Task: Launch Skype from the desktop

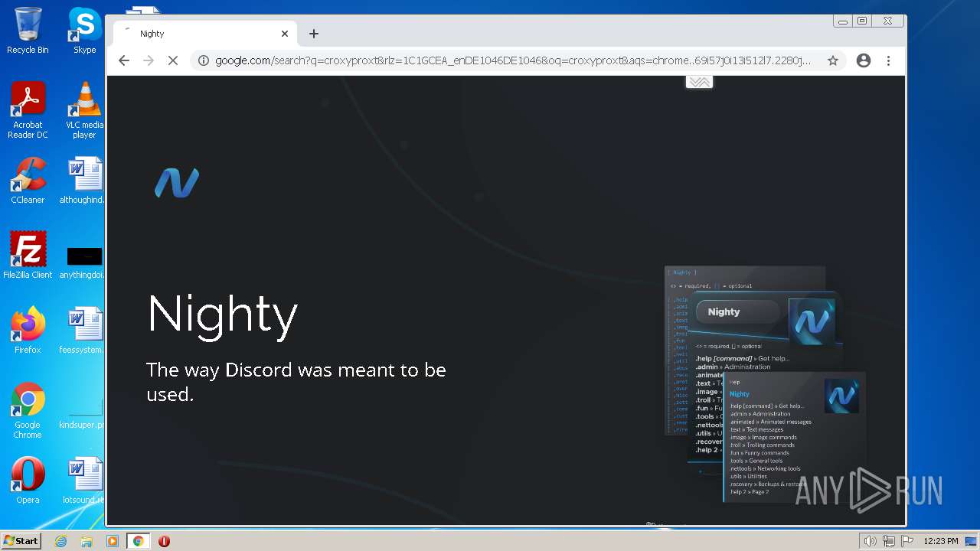Action: click(84, 31)
